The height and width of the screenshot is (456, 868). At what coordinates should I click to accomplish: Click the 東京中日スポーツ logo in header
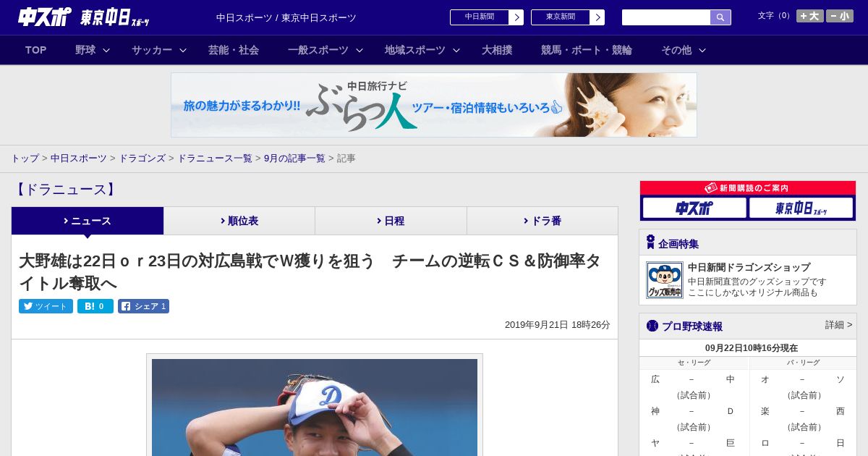tap(115, 17)
